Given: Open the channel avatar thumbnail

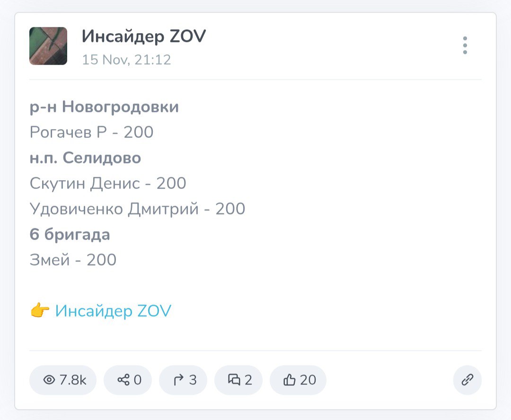Looking at the screenshot, I should pos(48,46).
